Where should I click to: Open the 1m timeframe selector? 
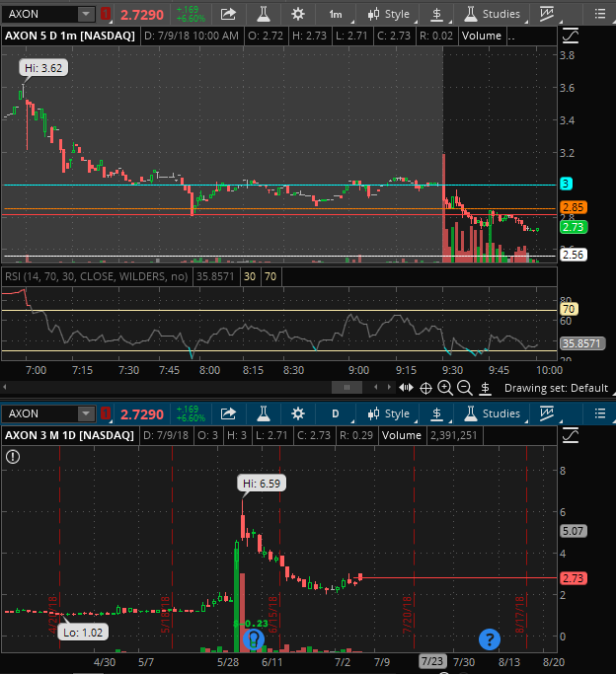click(336, 15)
